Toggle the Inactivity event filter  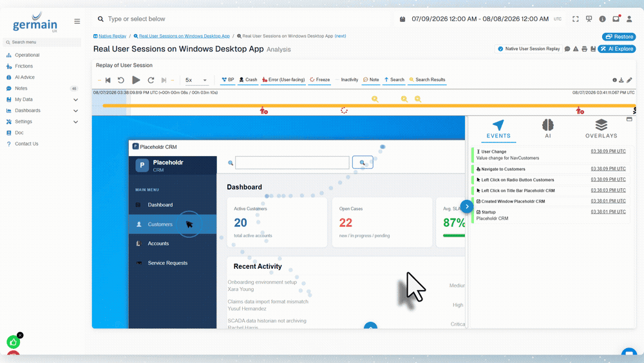pos(346,80)
